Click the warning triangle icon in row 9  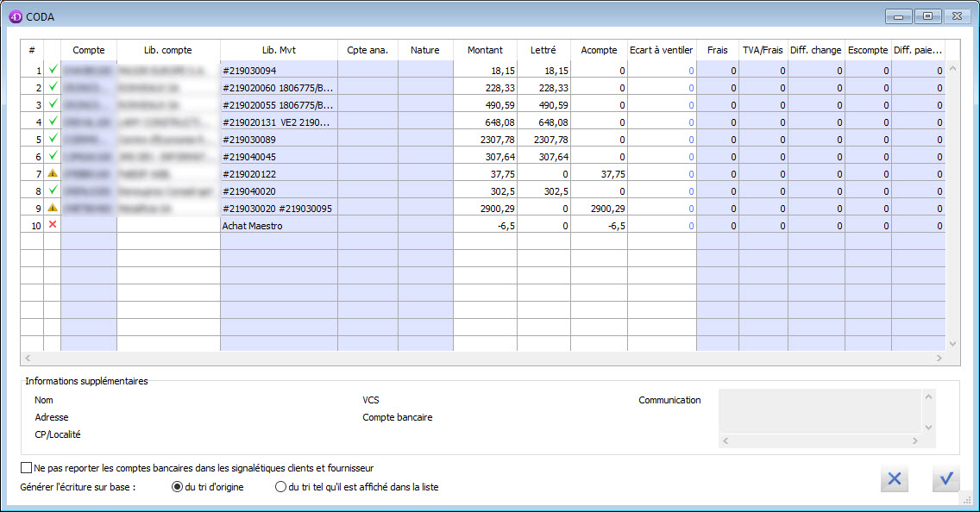tap(52, 208)
